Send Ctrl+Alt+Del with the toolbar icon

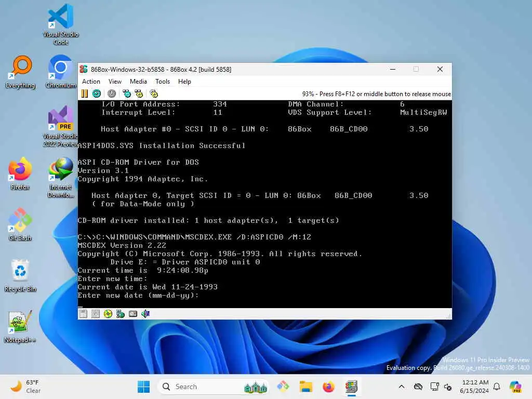(x=127, y=94)
